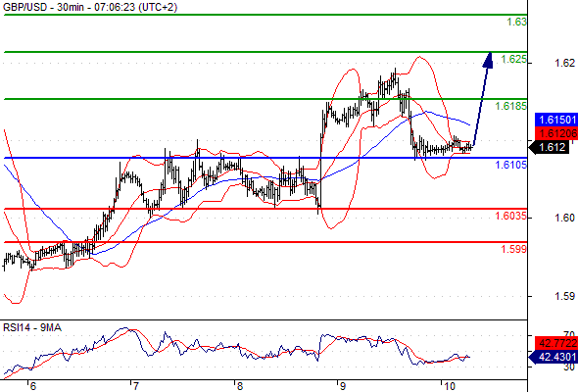The width and height of the screenshot is (578, 392).
Task: Click the 1.63 resistance level label
Action: click(517, 22)
